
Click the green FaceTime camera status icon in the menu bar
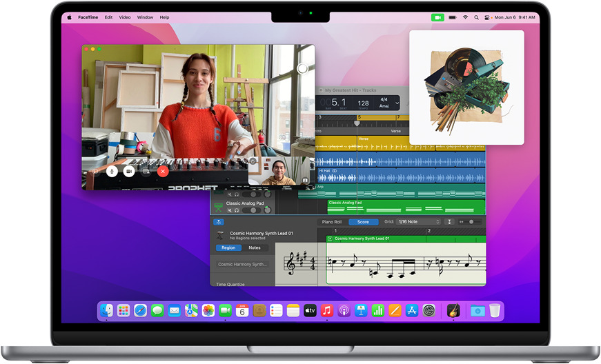pyautogui.click(x=437, y=17)
